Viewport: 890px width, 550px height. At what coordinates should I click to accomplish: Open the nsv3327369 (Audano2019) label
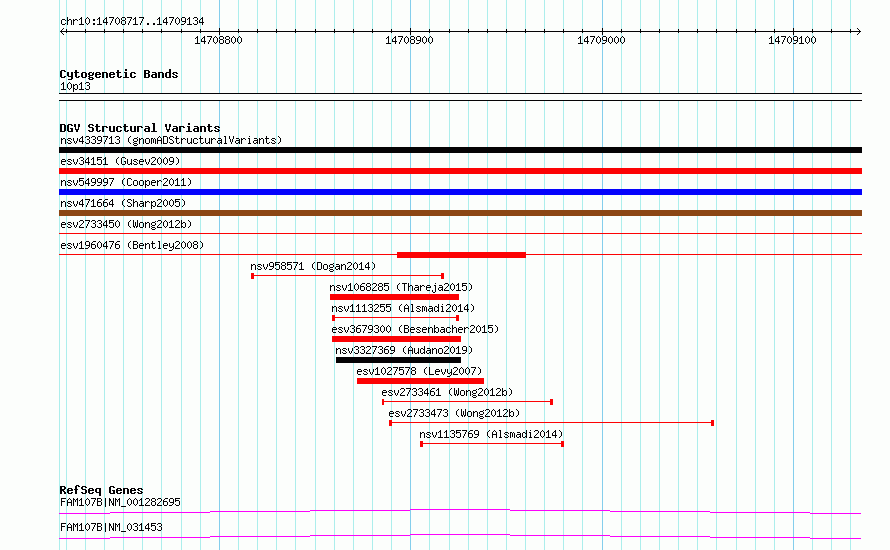(x=404, y=350)
